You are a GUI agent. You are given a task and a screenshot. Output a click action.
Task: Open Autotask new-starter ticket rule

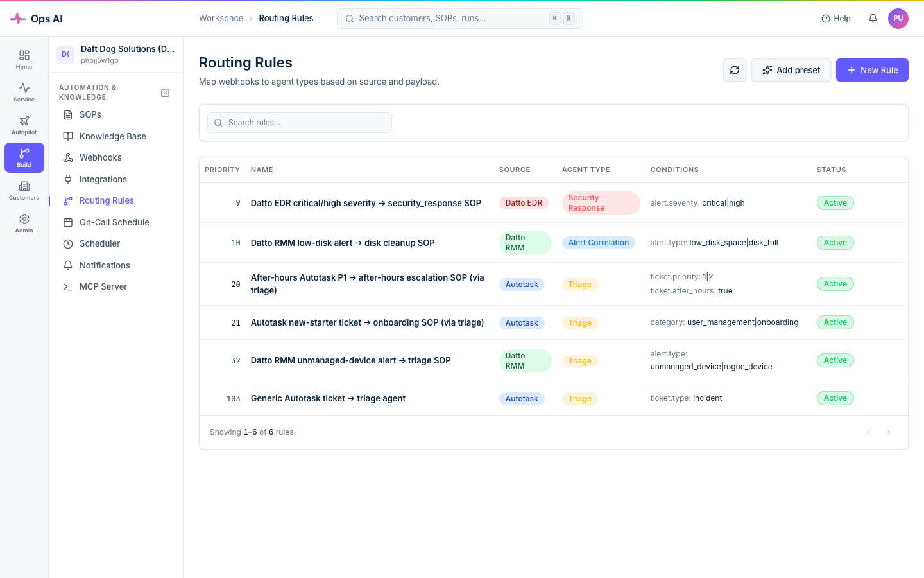(367, 322)
